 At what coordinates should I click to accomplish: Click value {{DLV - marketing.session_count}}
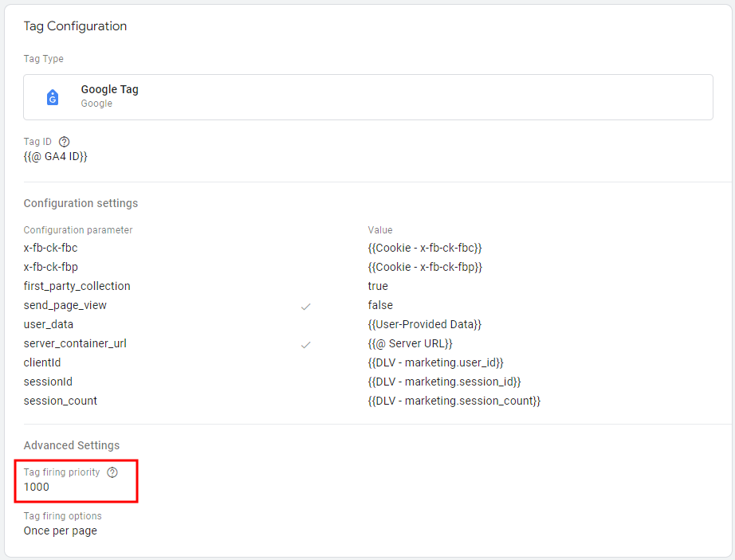coord(454,401)
